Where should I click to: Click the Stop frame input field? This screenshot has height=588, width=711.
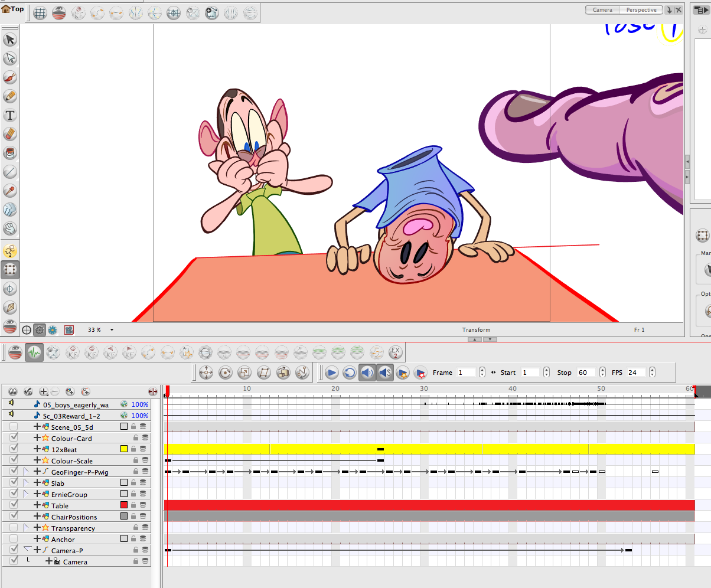coord(586,373)
